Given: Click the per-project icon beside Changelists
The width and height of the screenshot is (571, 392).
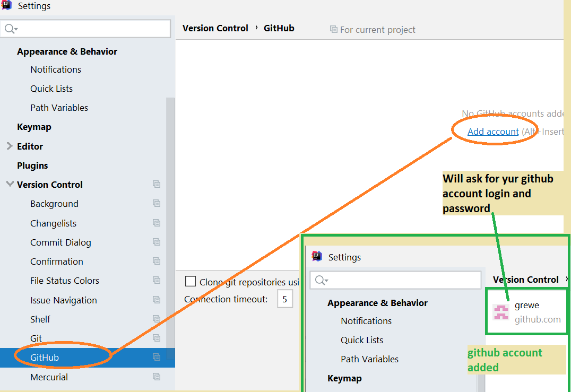Looking at the screenshot, I should 157,223.
